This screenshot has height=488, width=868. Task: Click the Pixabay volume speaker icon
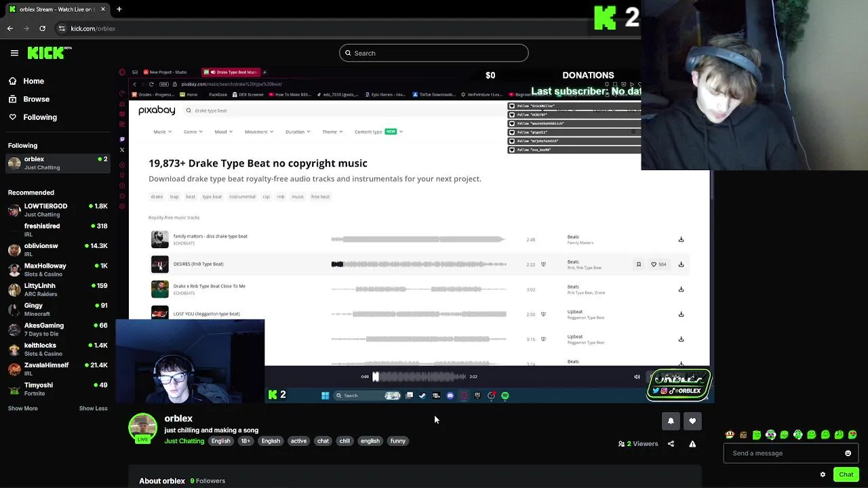(x=637, y=377)
